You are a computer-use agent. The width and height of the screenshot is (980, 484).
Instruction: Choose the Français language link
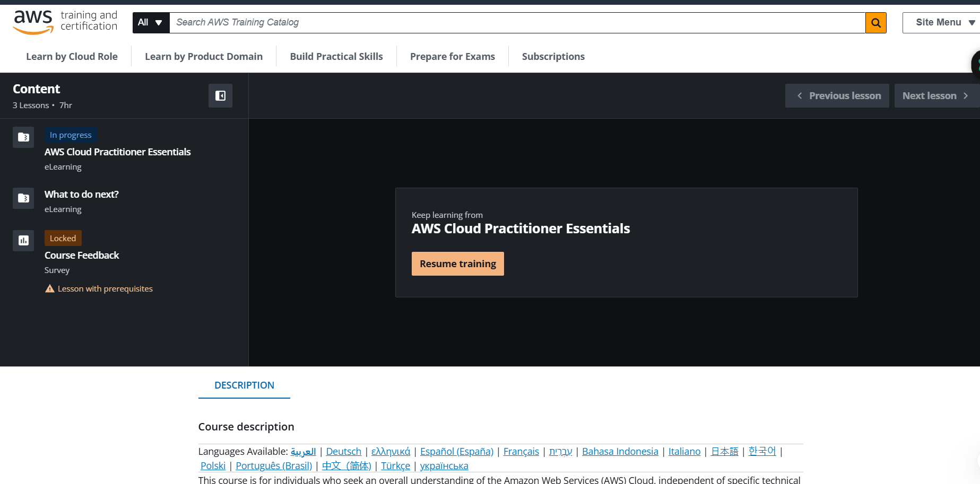click(x=521, y=451)
